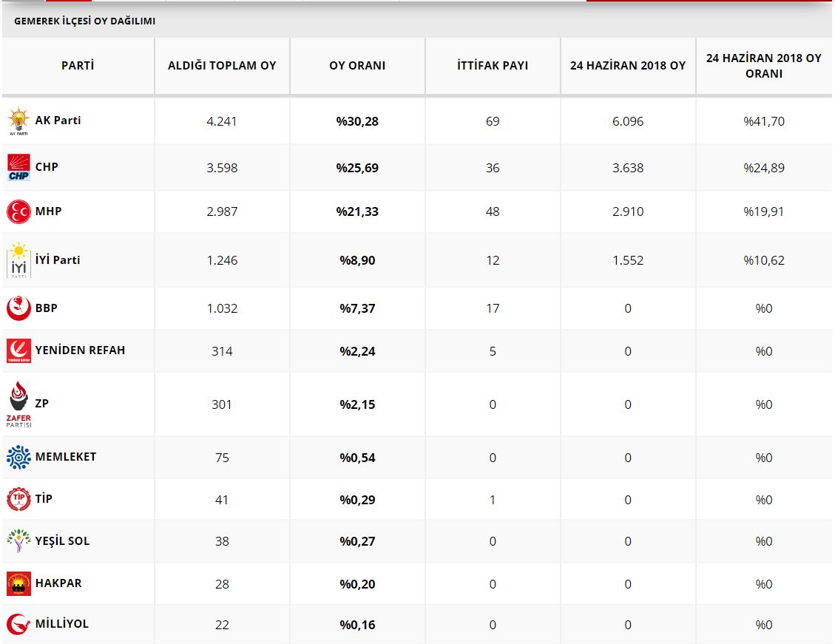Click the YENİDEN REFAH party name
Viewport: 835px width, 644px height.
point(80,350)
